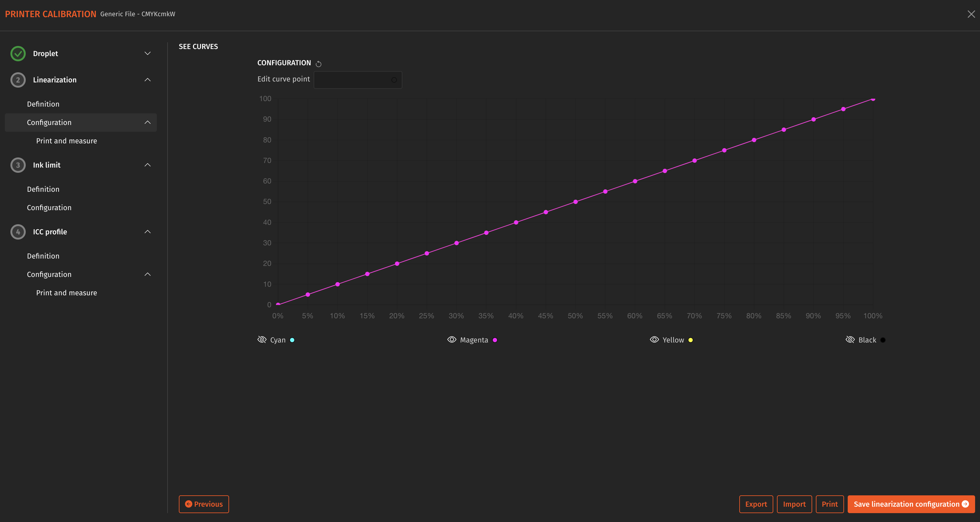
Task: Click the circle icon in edit curve point field
Action: pos(394,80)
